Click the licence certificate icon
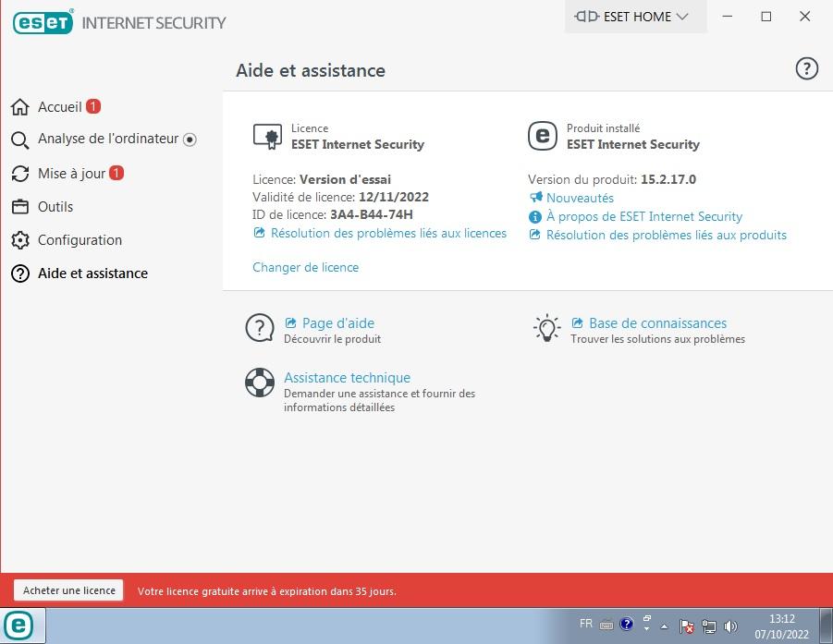Viewport: 833px width, 644px height. tap(268, 137)
